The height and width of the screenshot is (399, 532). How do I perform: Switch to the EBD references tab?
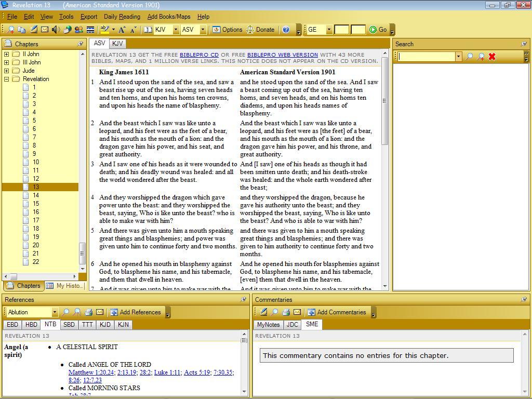coord(12,325)
